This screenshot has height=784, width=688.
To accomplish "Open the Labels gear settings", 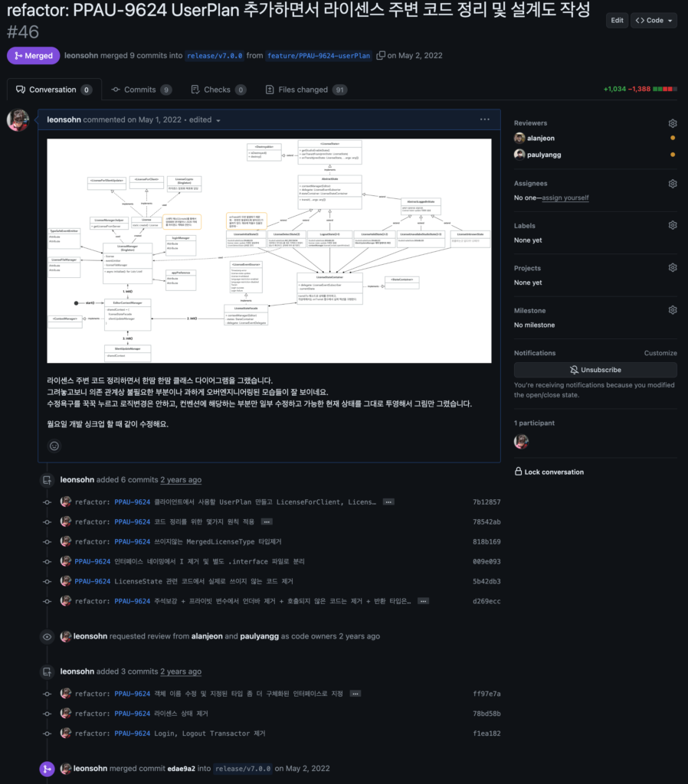I will pyautogui.click(x=672, y=226).
